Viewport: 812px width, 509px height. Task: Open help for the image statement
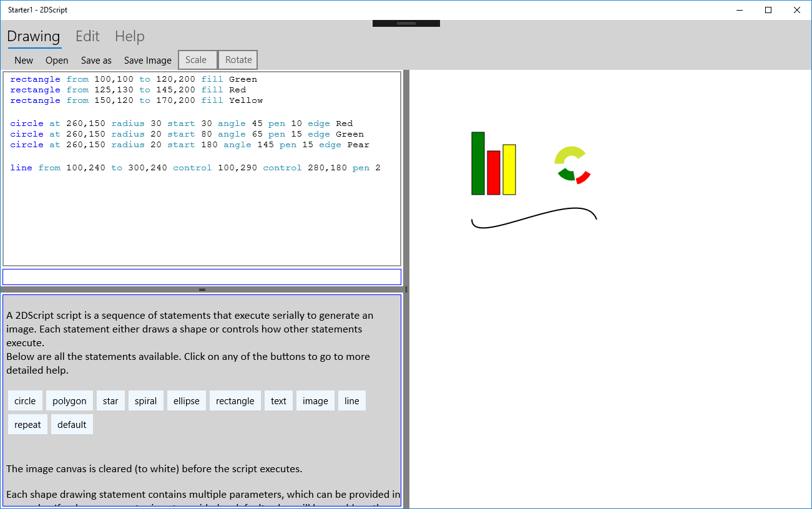[x=315, y=401]
